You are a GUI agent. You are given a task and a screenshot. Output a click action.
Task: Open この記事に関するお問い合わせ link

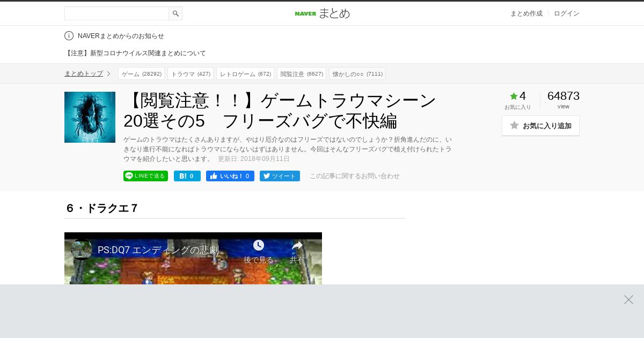point(355,176)
